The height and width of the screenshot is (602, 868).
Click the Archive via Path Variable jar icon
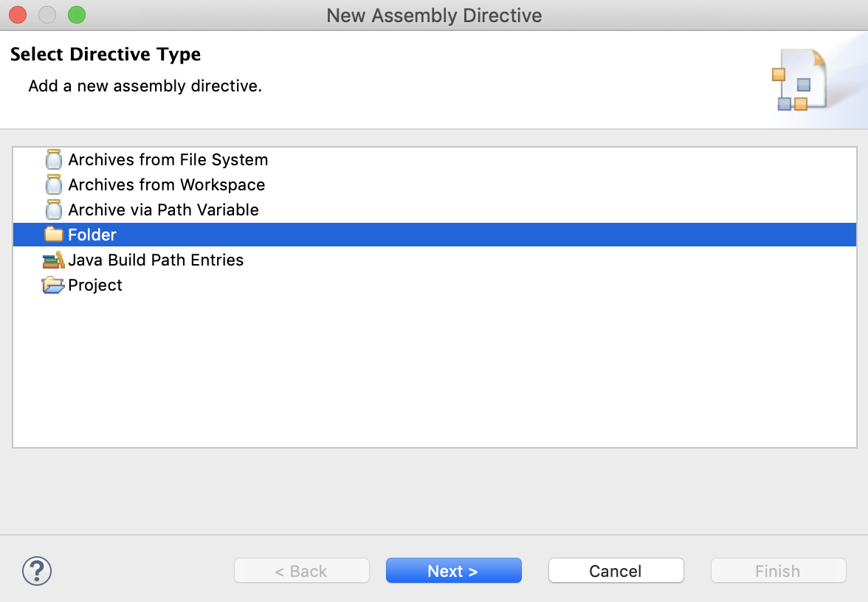pos(54,210)
